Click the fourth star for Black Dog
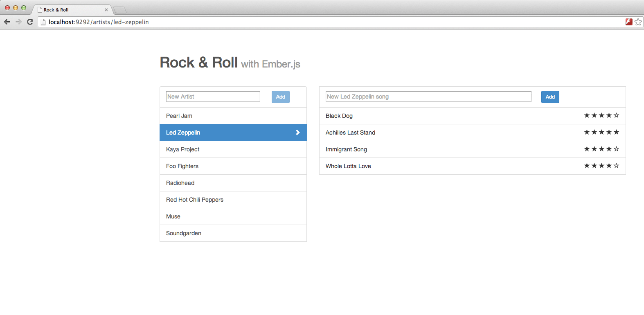Image resolution: width=644 pixels, height=315 pixels. [609, 115]
